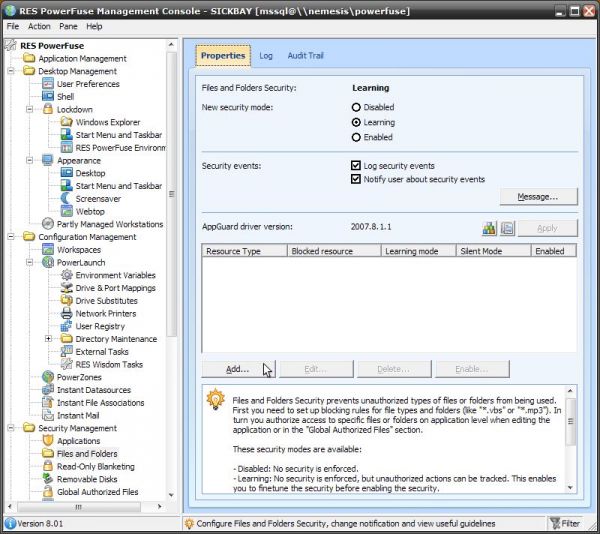
Task: Click the colored blocks icon beside Apply
Action: pos(489,228)
